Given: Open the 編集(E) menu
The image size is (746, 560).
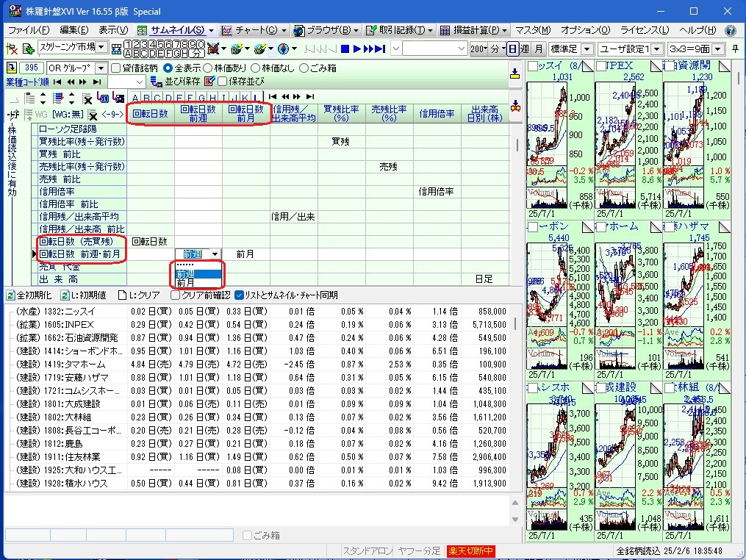Looking at the screenshot, I should tap(73, 30).
